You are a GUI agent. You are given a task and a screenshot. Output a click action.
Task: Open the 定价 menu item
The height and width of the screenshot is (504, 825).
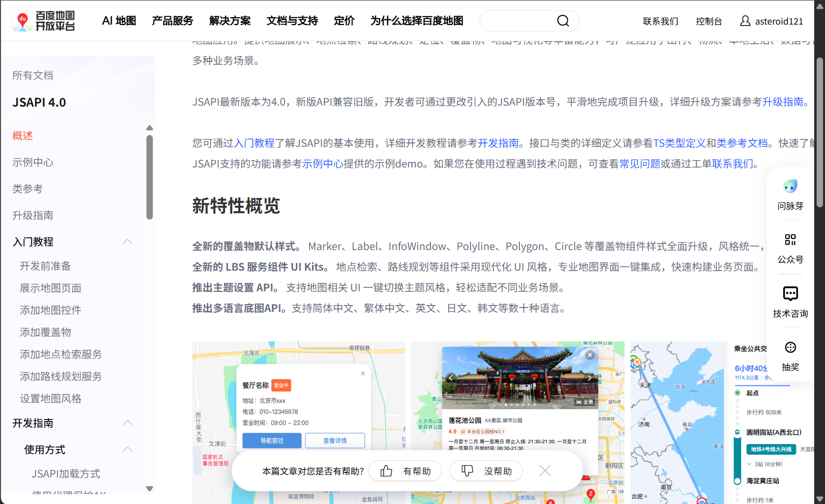point(344,21)
